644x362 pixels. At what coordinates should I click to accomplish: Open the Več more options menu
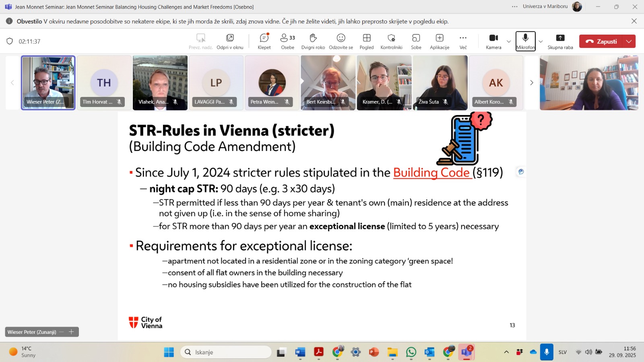tap(463, 41)
